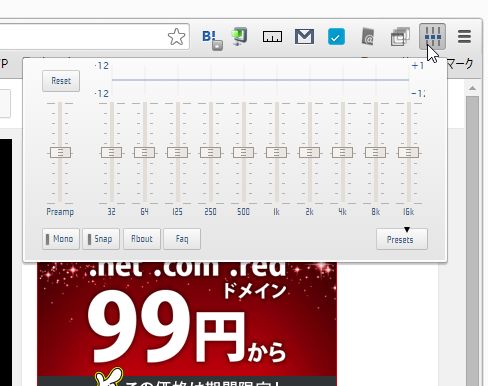Click the ruler extension icon
Screen dimensions: 488x386
tap(272, 37)
